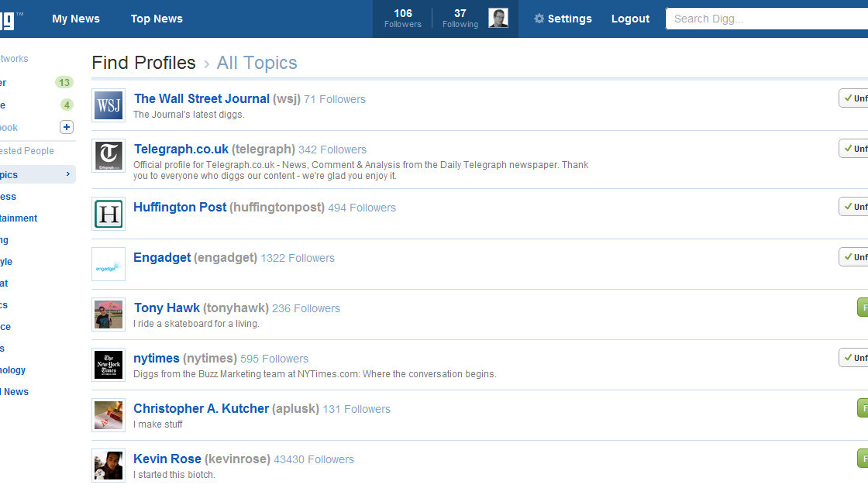Viewport: 868px width, 488px height.
Task: Select Lifestyle topic in sidebar
Action: [6, 261]
